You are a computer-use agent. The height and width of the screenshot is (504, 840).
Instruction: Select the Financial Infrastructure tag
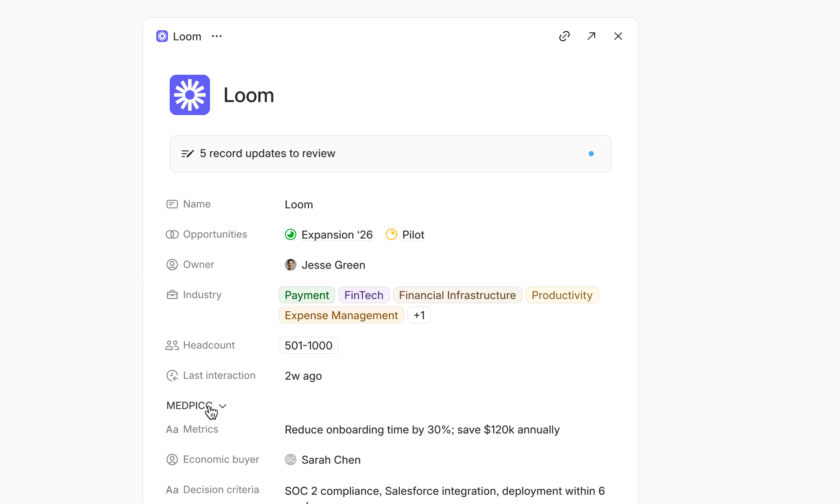coord(457,295)
